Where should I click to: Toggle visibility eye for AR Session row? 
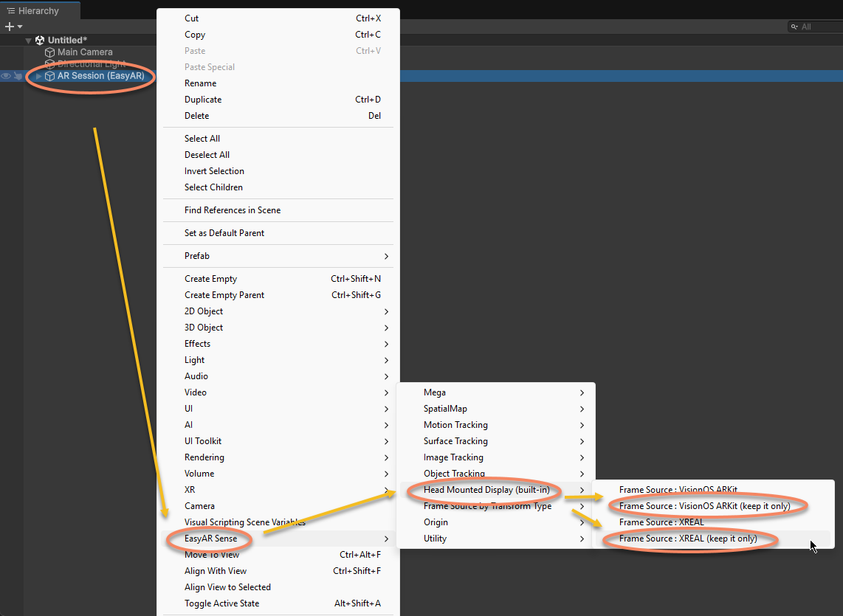(x=6, y=76)
